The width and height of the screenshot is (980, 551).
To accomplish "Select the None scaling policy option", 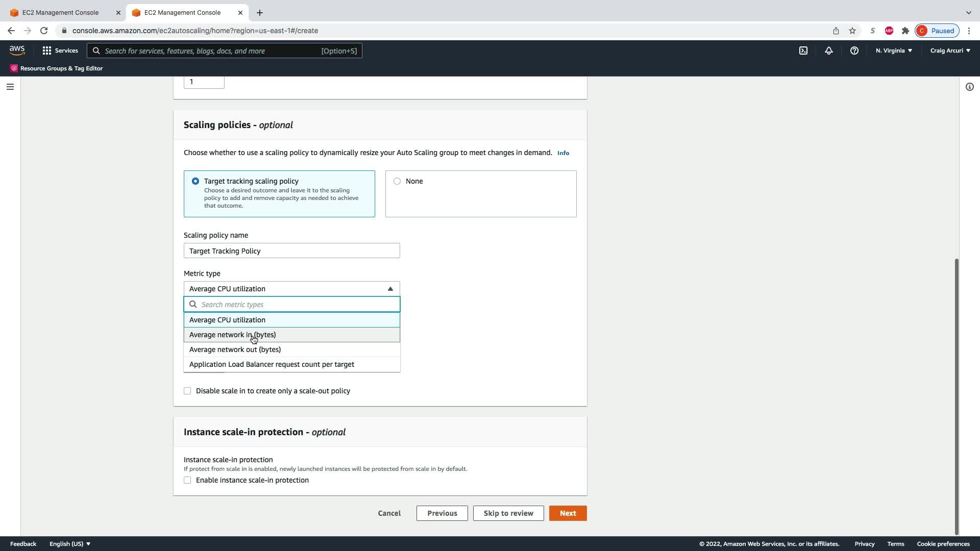I will pos(397,181).
